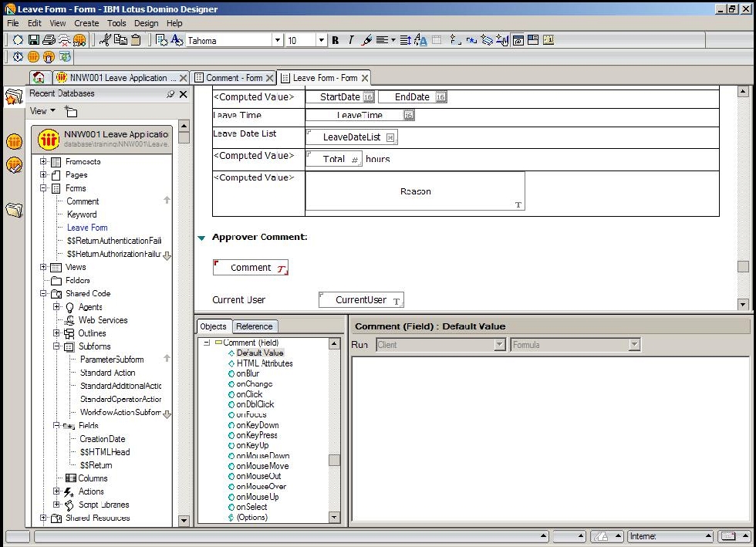Viewport: 756px width, 547px height.
Task: Click the home icon tab
Action: [39, 77]
